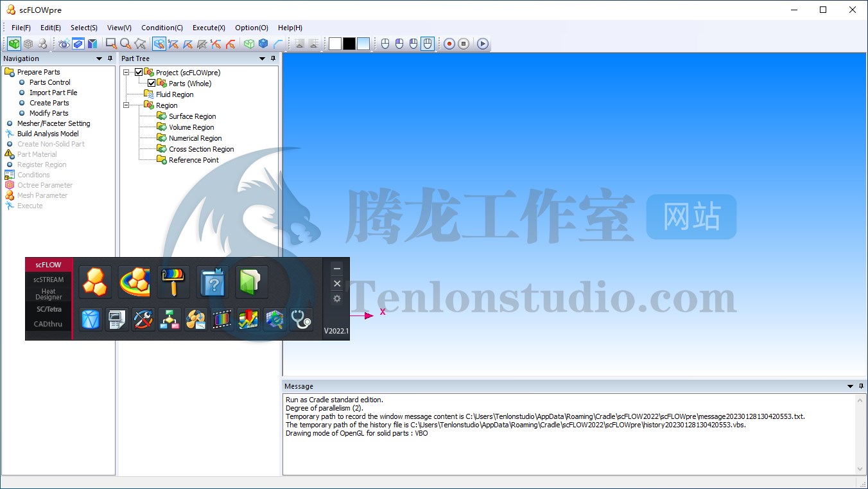Click the stop recording toolbar button
Viewport: 868px width, 489px height.
coord(464,44)
